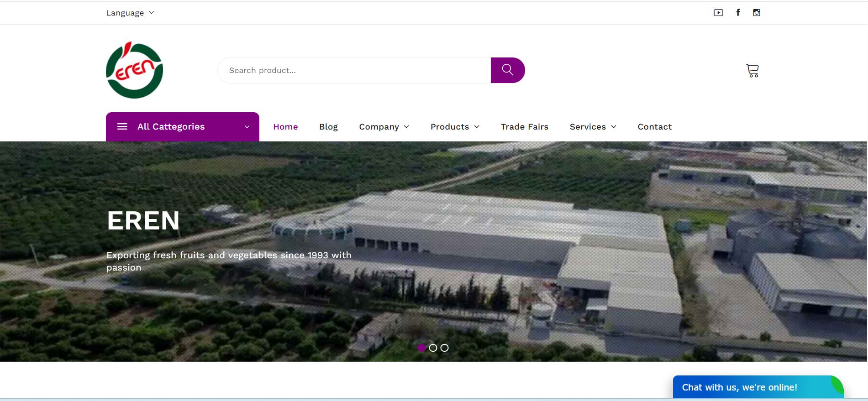Expand the Services dropdown menu
Viewport: 868px width, 401px height.
593,127
